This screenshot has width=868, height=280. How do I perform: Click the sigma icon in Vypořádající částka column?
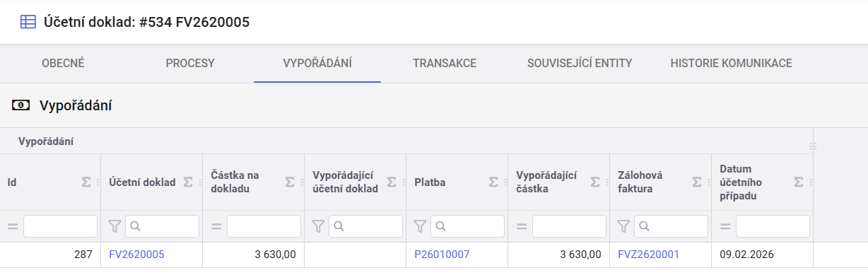[x=595, y=182]
